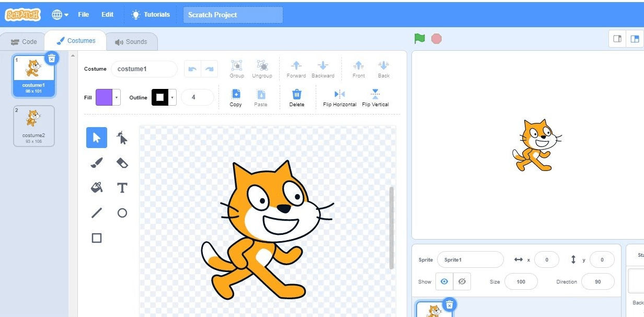
Task: Select the Circle shape tool
Action: tap(122, 213)
